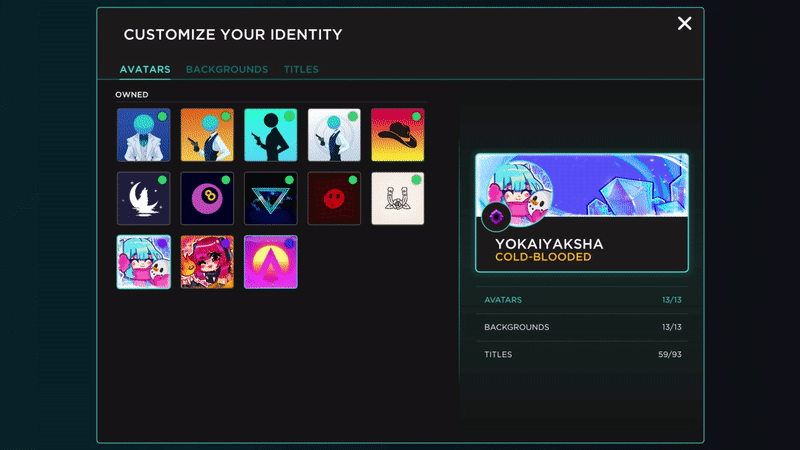Screen dimensions: 800x450
Task: Click the purple rank badge on profile card
Action: click(497, 217)
